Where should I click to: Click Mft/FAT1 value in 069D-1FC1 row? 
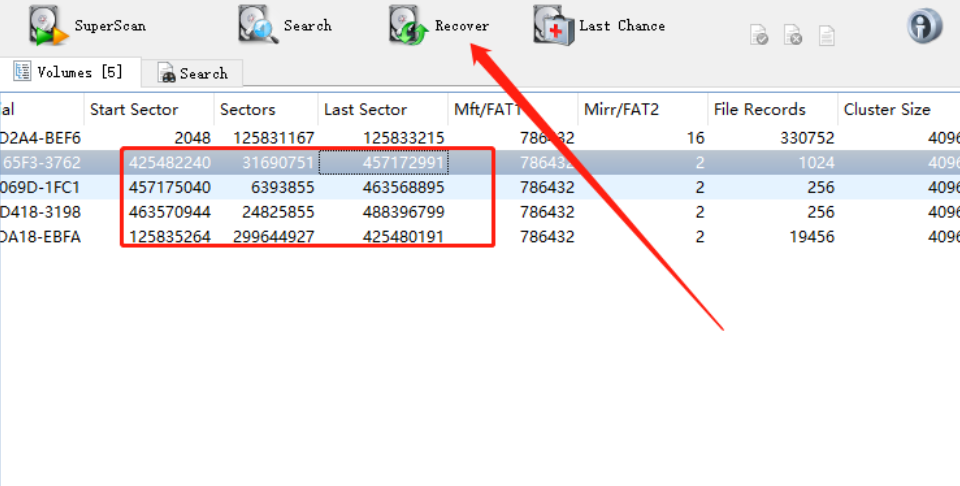[547, 187]
